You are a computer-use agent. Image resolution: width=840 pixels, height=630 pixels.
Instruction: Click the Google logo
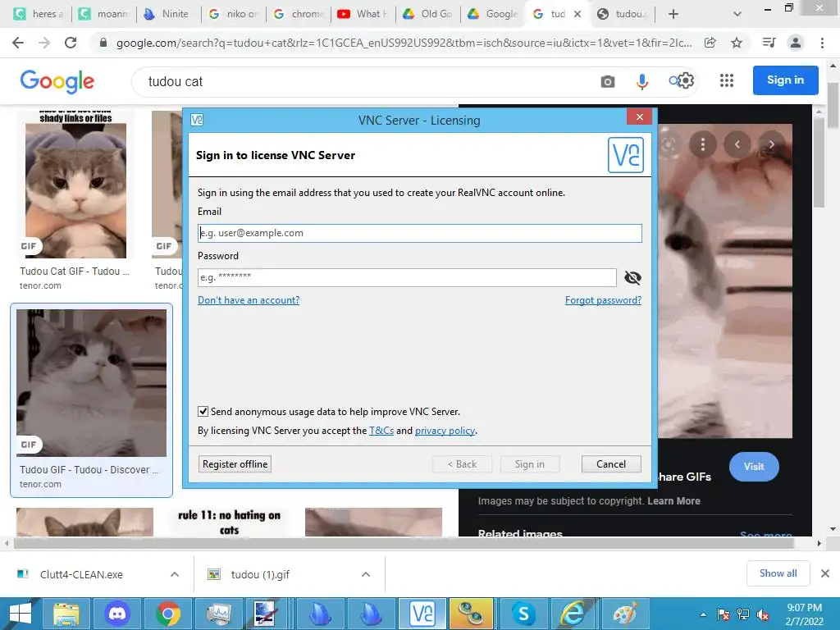(x=57, y=81)
